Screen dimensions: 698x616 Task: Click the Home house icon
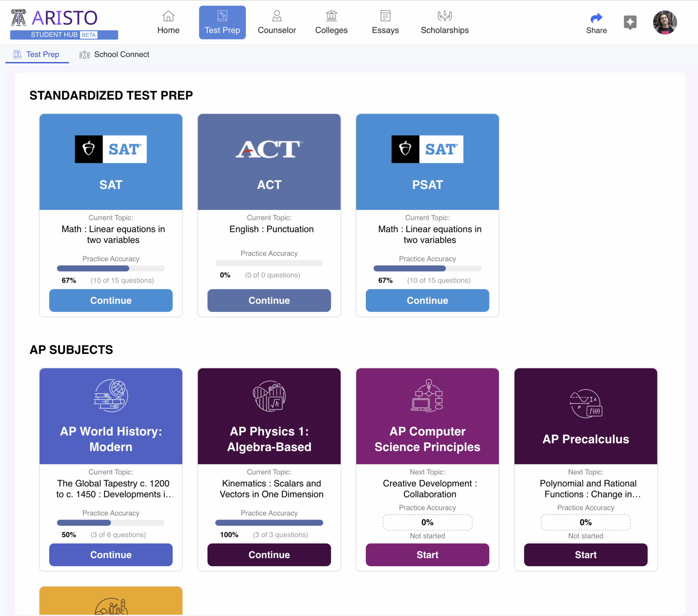point(168,16)
